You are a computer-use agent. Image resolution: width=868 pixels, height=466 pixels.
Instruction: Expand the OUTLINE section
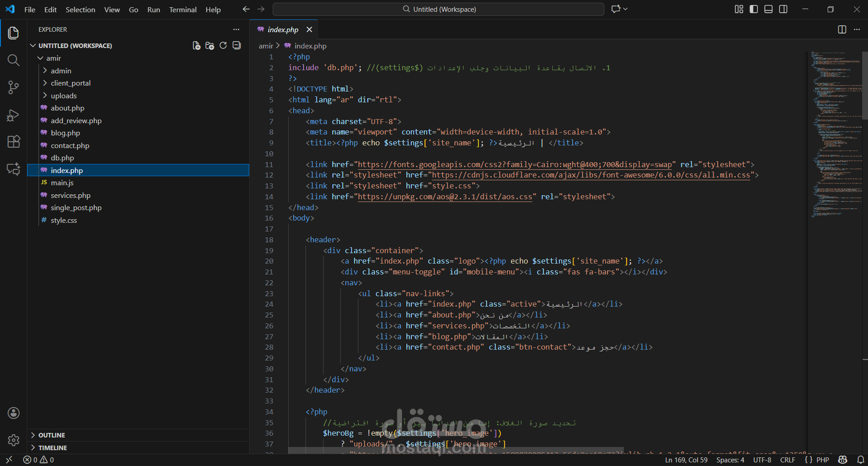click(x=52, y=435)
